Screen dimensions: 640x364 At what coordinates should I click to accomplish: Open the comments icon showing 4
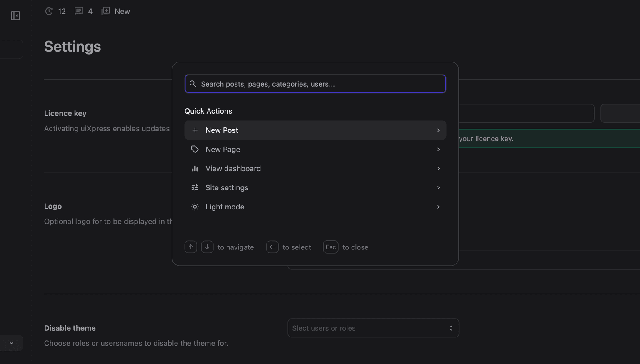78,11
